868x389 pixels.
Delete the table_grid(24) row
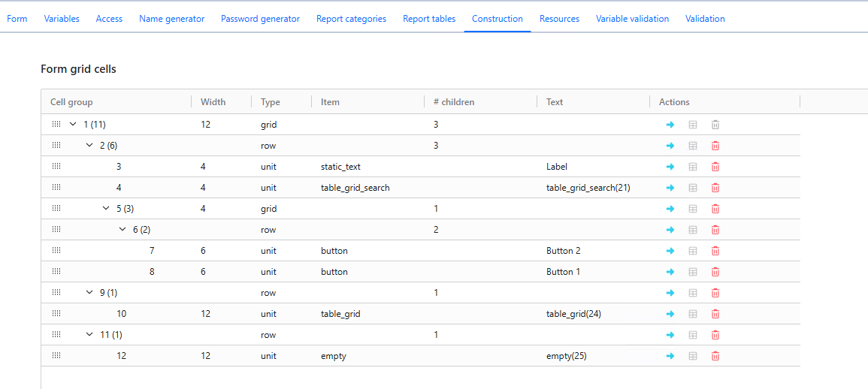(x=715, y=314)
